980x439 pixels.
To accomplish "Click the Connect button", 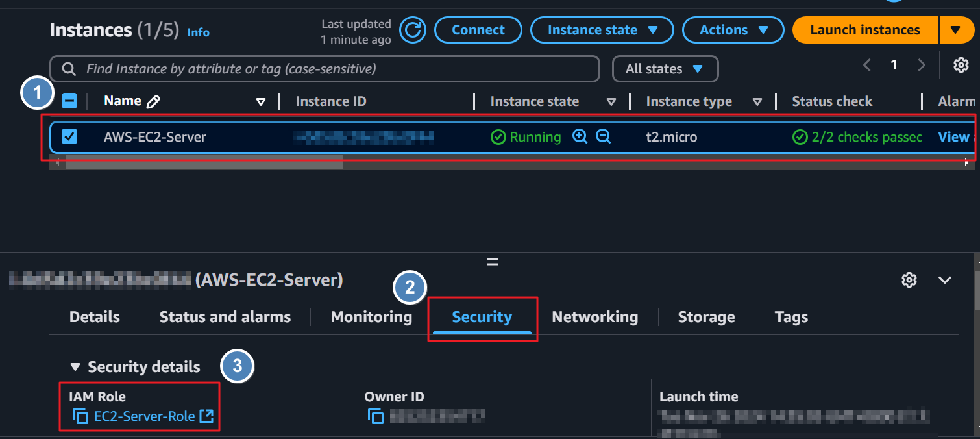I will [478, 30].
